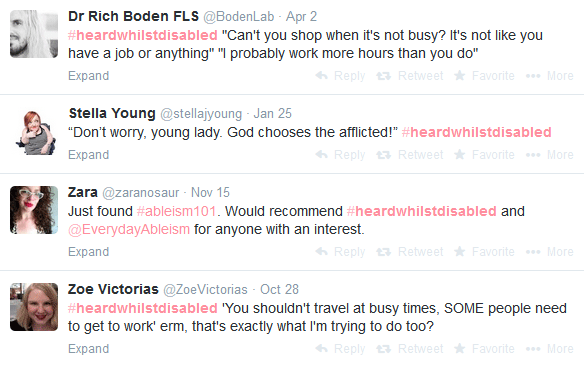The height and width of the screenshot is (366, 584).
Task: Reply to Zoe Victorias' tweet
Action: point(340,349)
